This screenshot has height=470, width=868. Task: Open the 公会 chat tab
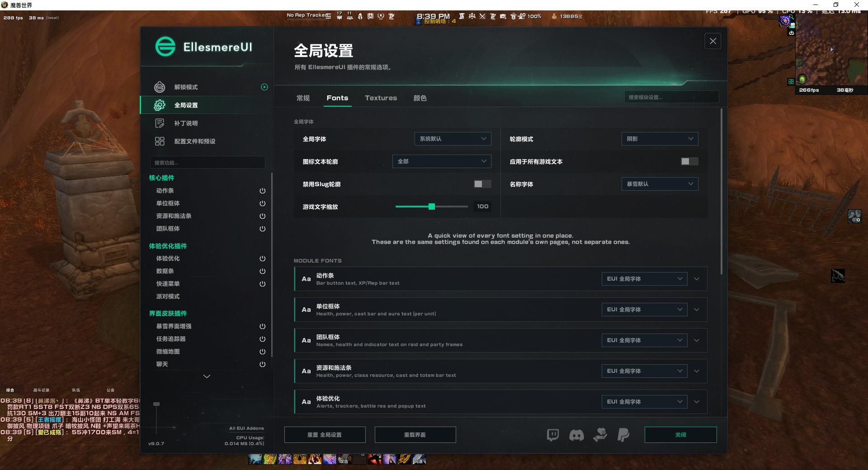click(110, 390)
